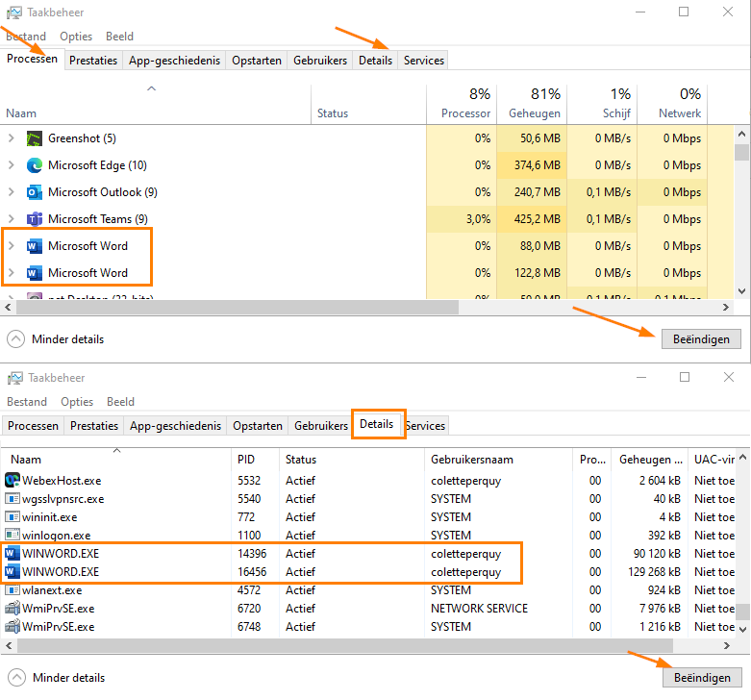Click the wgsslvpnsrc.exe icon
The image size is (751, 700).
13,498
